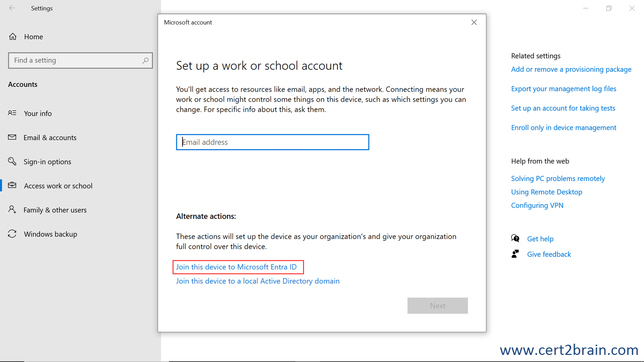
Task: Close the Settings window
Action: tap(632, 8)
